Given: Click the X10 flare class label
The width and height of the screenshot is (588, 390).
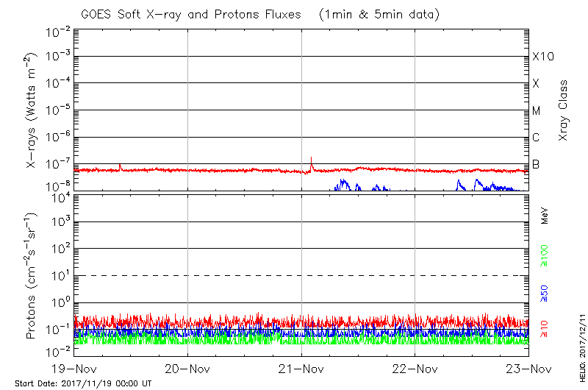Looking at the screenshot, I should pyautogui.click(x=543, y=57).
